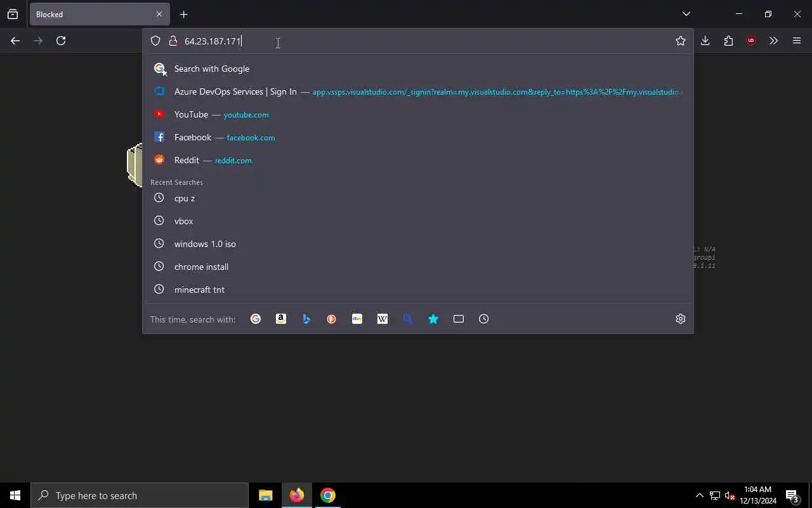Open the uBlock Origin extension icon

point(751,41)
